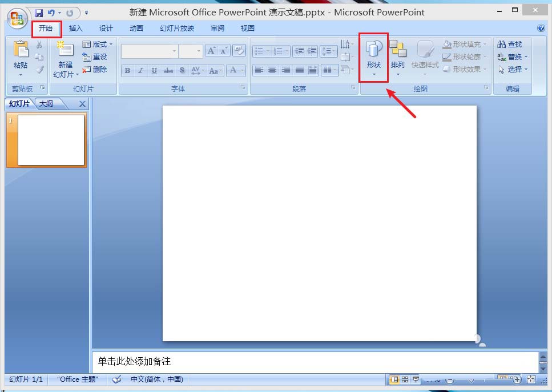The height and width of the screenshot is (392, 552).
Task: Switch to the Outline (大纲) pane tab
Action: pos(46,104)
